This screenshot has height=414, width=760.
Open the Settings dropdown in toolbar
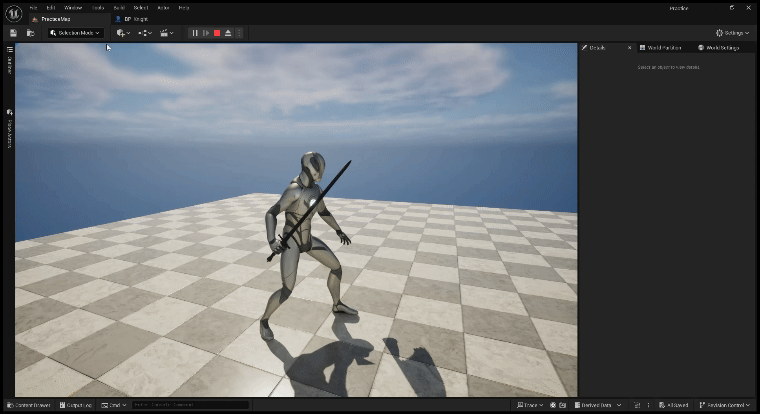coord(732,33)
